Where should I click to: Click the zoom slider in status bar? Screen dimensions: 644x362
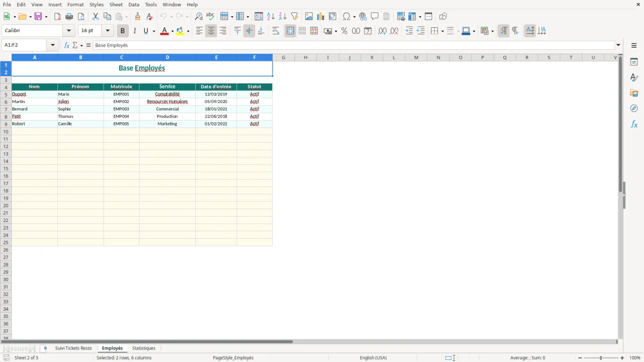tap(601, 358)
